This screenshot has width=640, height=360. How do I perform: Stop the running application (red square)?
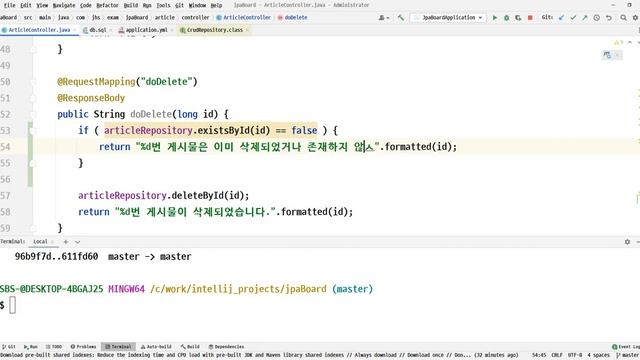[x=530, y=18]
